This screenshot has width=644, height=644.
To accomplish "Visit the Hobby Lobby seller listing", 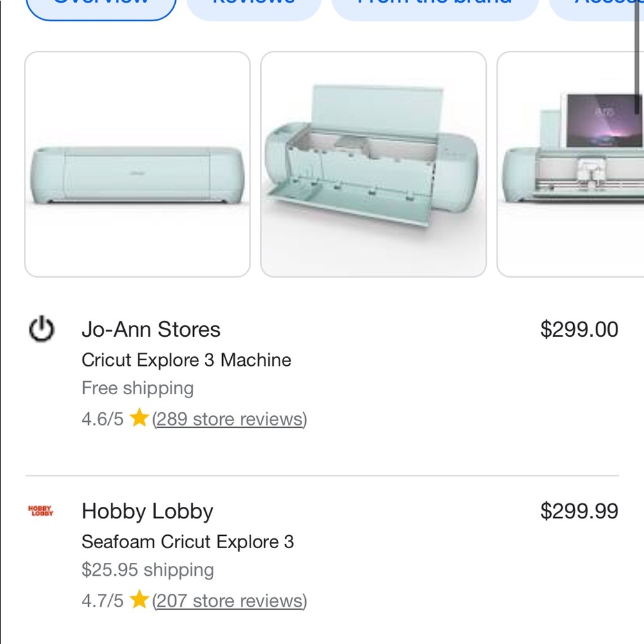I will coord(147,511).
